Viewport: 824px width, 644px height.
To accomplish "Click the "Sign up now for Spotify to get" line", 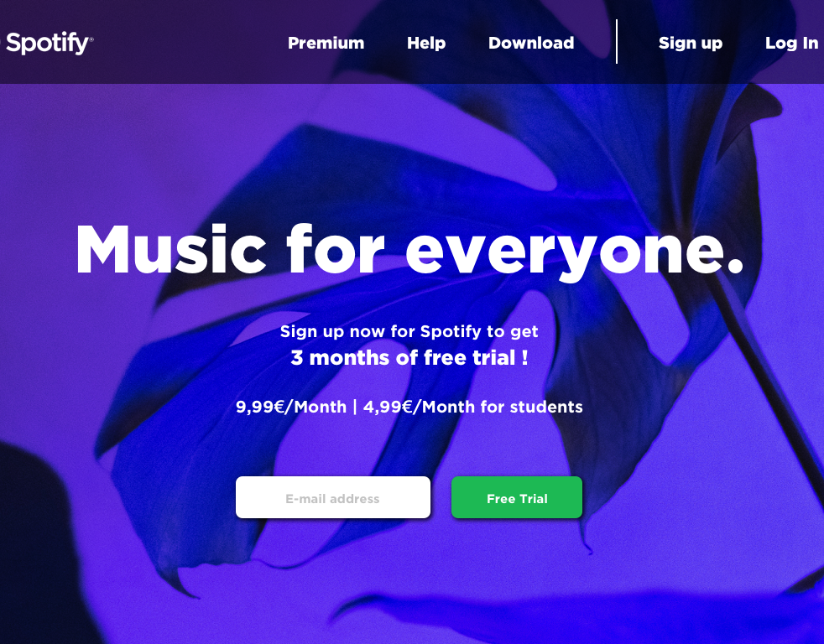I will click(409, 331).
